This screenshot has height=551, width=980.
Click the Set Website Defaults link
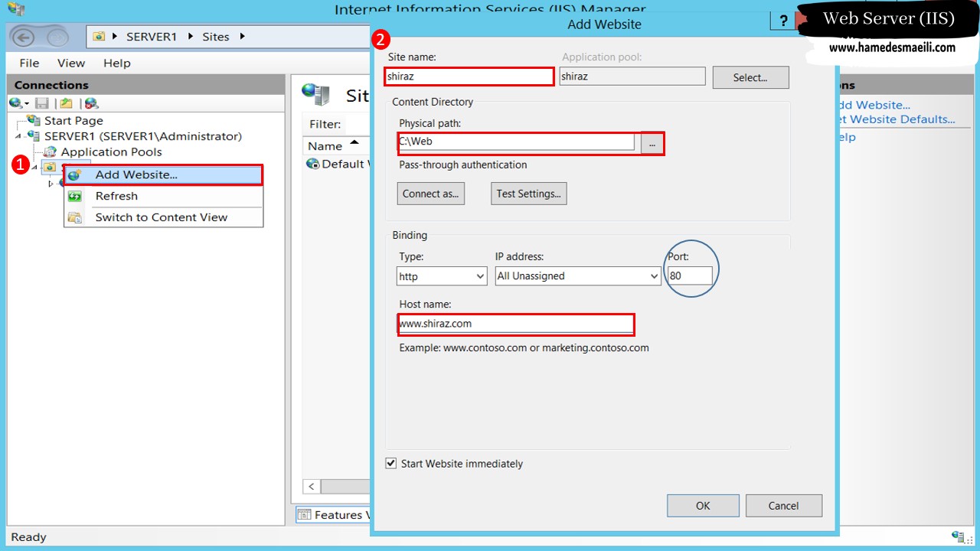click(x=897, y=119)
